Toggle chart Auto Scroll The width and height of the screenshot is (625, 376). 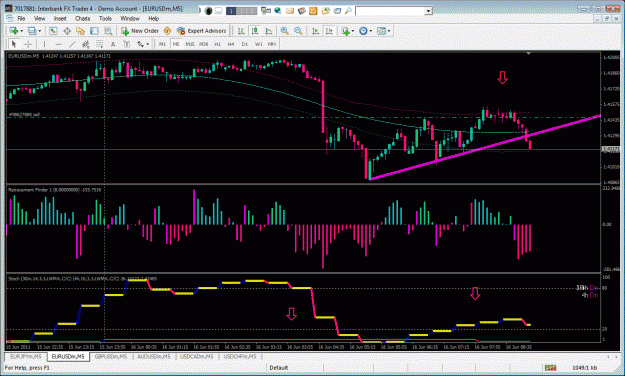coord(316,31)
